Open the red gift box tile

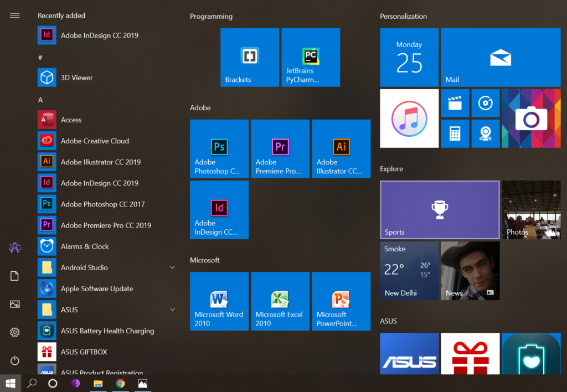click(x=470, y=354)
